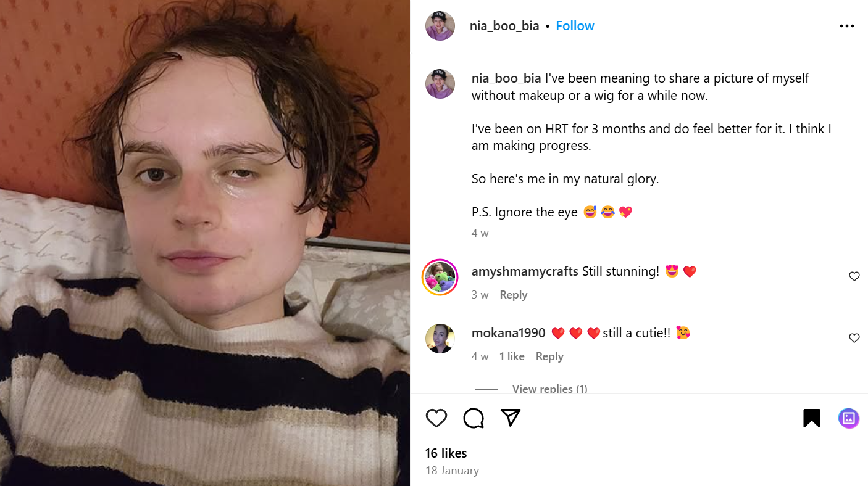Viewport: 868px width, 486px height.
Task: Like amyshmamycrafts' comment with its heart
Action: pos(854,276)
